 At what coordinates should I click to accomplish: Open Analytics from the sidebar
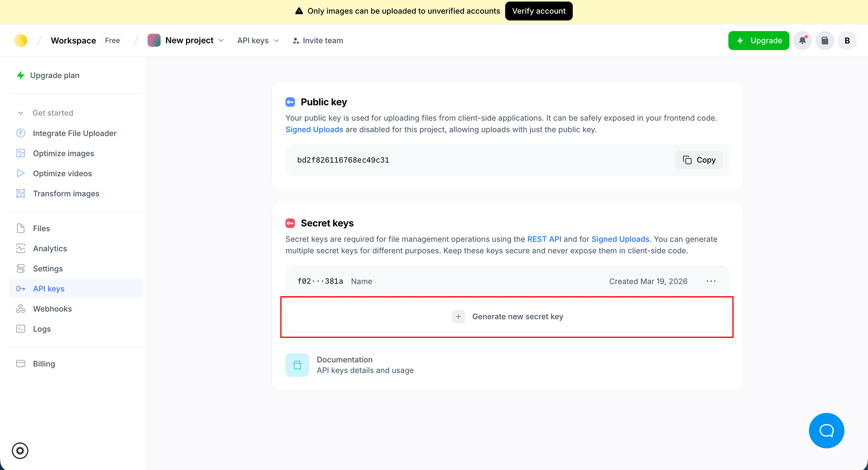(x=50, y=249)
